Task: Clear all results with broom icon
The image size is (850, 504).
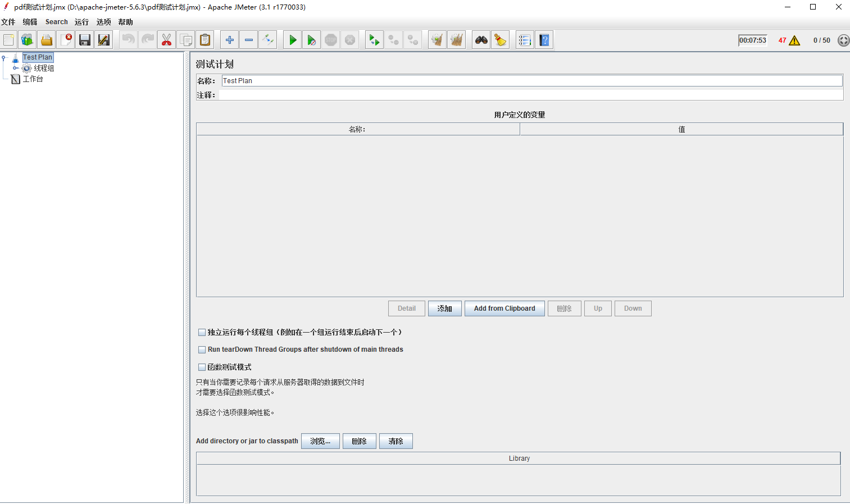Action: (500, 39)
